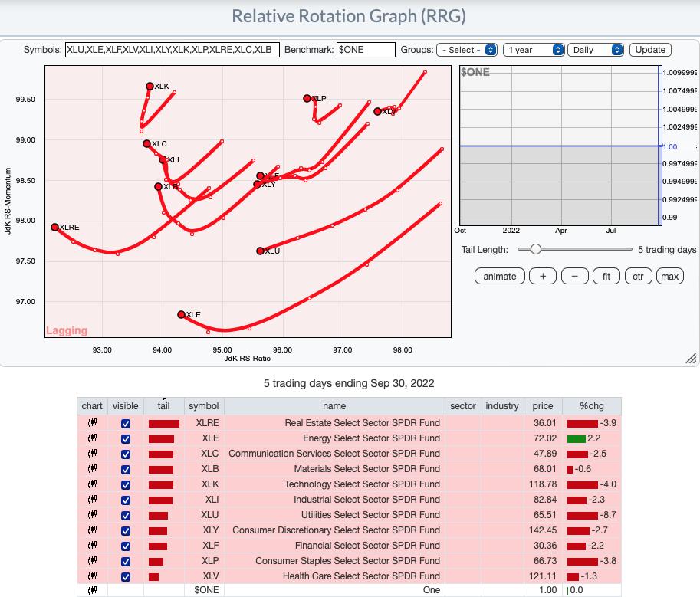The image size is (700, 597).
Task: Click the chart icon beside XLK
Action: point(92,484)
